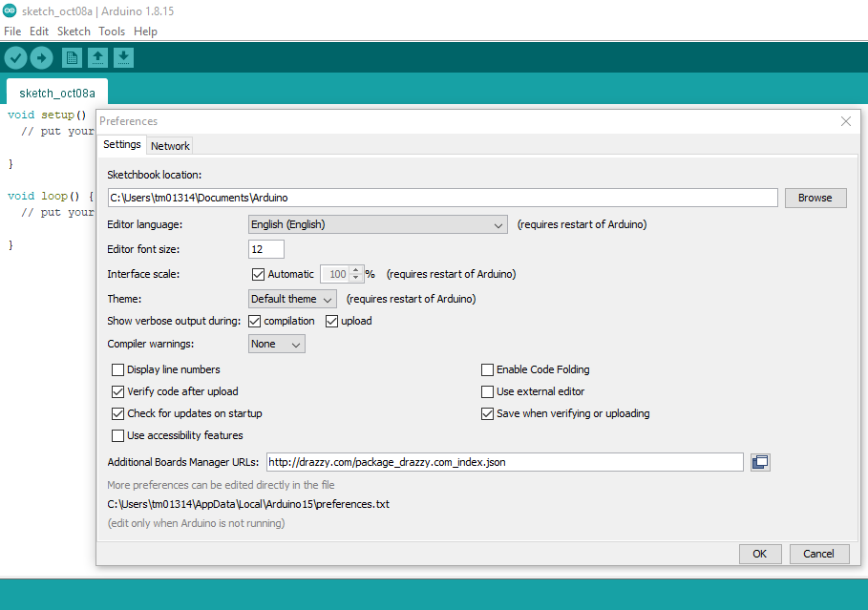The width and height of the screenshot is (868, 610).
Task: Click the Additional Boards Manager URLs field
Action: (505, 462)
